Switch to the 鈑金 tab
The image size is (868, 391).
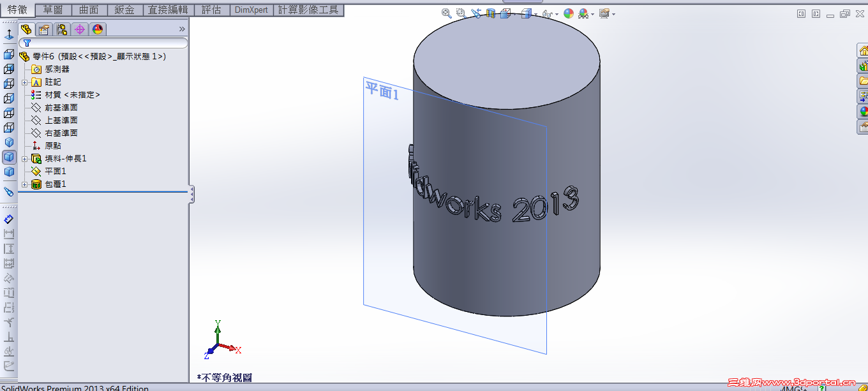[124, 10]
